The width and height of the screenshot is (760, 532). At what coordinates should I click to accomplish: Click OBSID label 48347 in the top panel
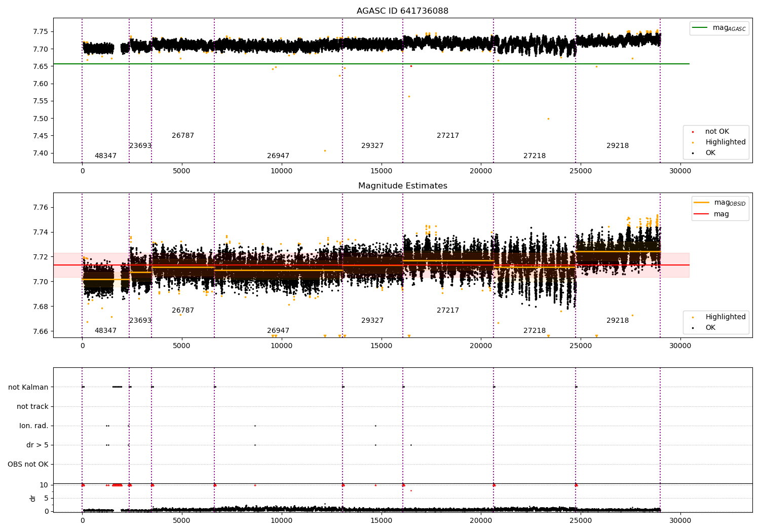point(105,156)
